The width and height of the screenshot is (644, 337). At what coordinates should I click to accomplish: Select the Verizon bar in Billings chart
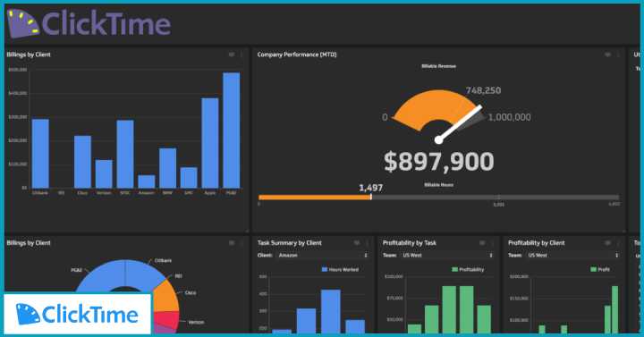pos(104,174)
